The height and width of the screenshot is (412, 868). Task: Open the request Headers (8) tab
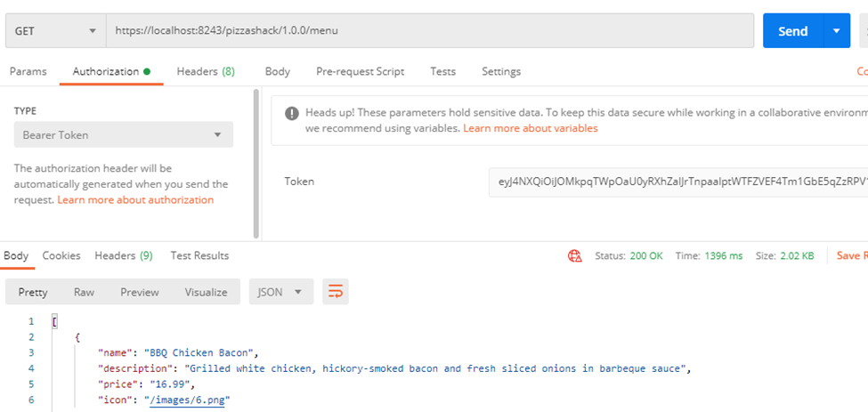pos(206,71)
